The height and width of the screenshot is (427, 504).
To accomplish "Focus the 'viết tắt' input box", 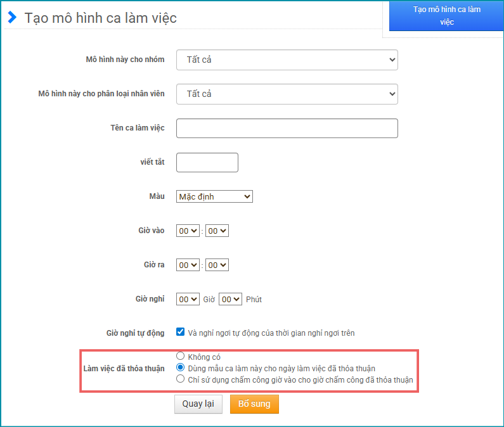I will coord(207,162).
